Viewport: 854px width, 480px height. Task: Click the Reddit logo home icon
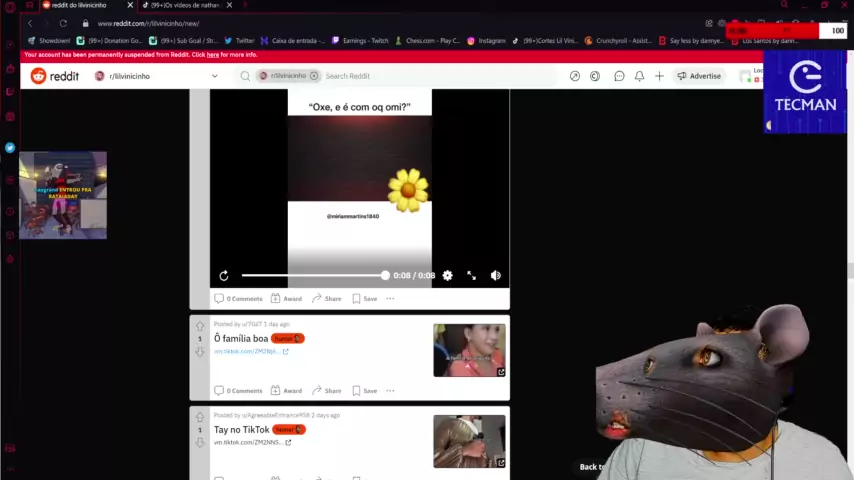click(x=38, y=76)
